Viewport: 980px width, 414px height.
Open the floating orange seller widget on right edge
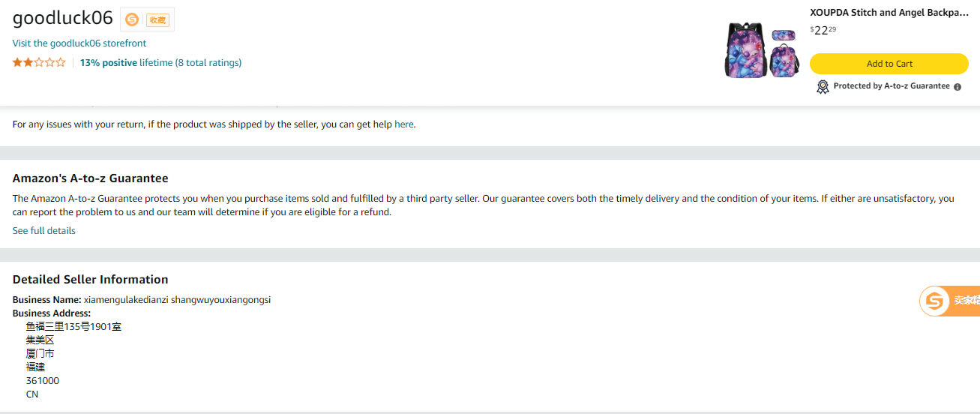pyautogui.click(x=949, y=301)
